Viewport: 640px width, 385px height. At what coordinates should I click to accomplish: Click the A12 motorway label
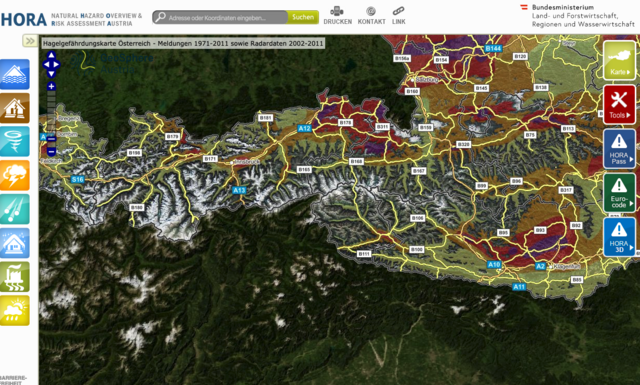304,128
